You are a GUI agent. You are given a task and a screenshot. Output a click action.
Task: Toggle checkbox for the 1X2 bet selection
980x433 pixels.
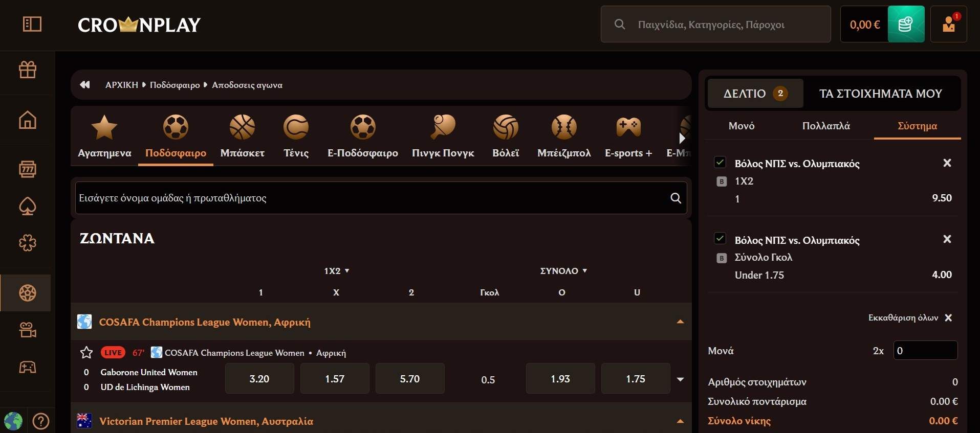(720, 163)
